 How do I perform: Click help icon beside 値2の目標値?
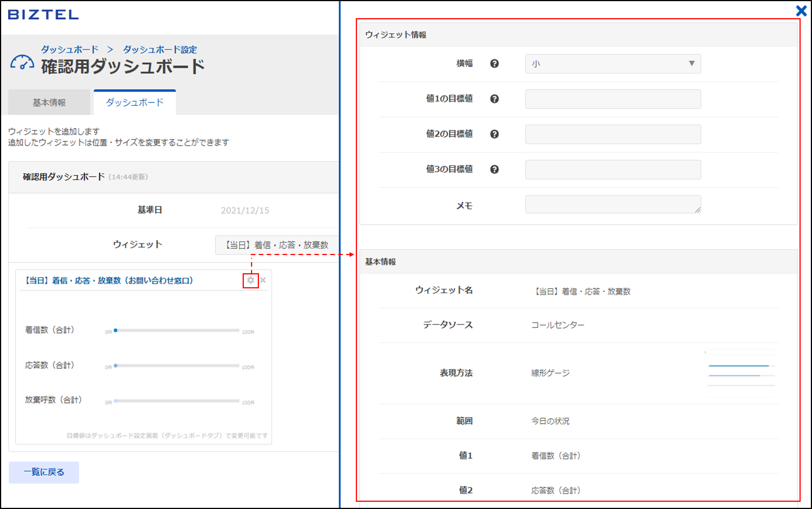coord(494,134)
